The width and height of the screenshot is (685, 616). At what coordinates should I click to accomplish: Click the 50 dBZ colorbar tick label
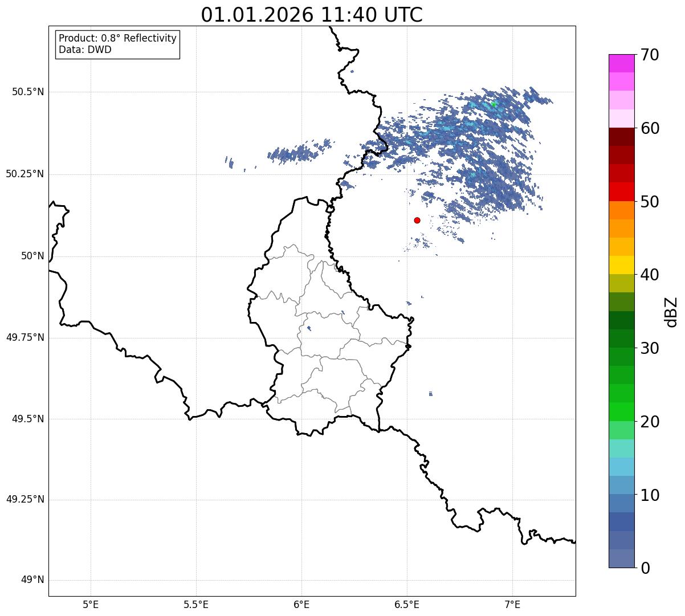click(650, 202)
